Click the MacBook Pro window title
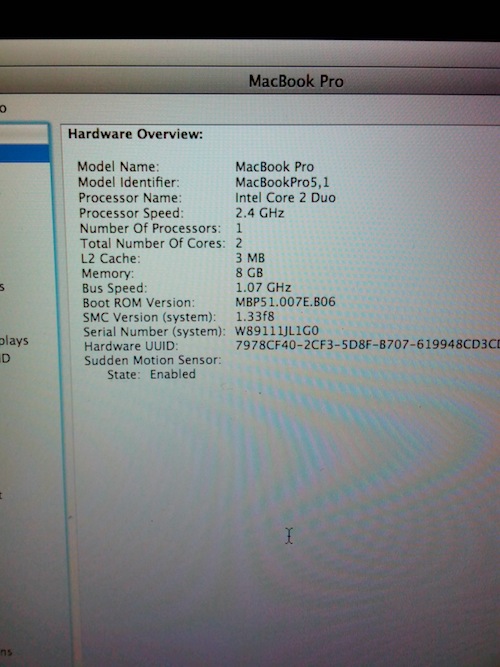500x667 pixels. 296,81
